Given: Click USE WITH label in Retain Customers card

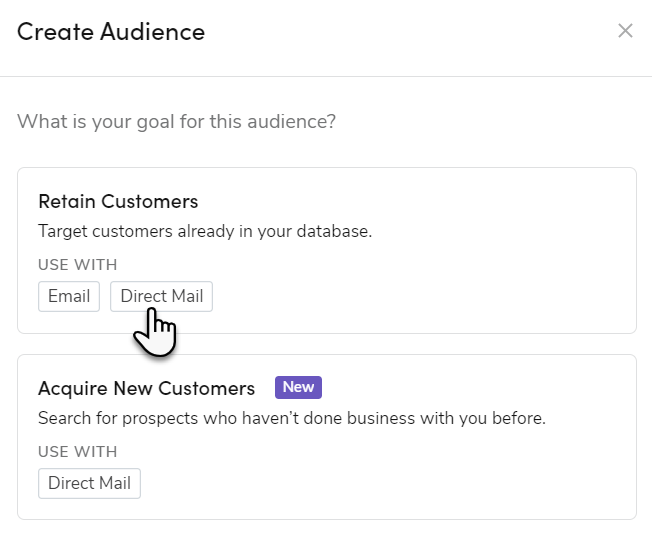Looking at the screenshot, I should [x=78, y=265].
